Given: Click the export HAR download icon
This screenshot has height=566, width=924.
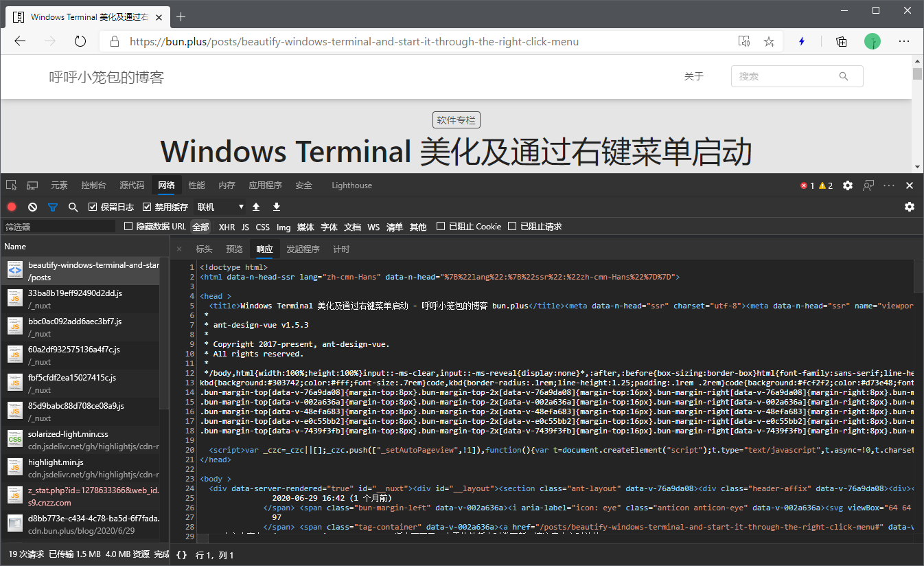Looking at the screenshot, I should pyautogui.click(x=277, y=207).
